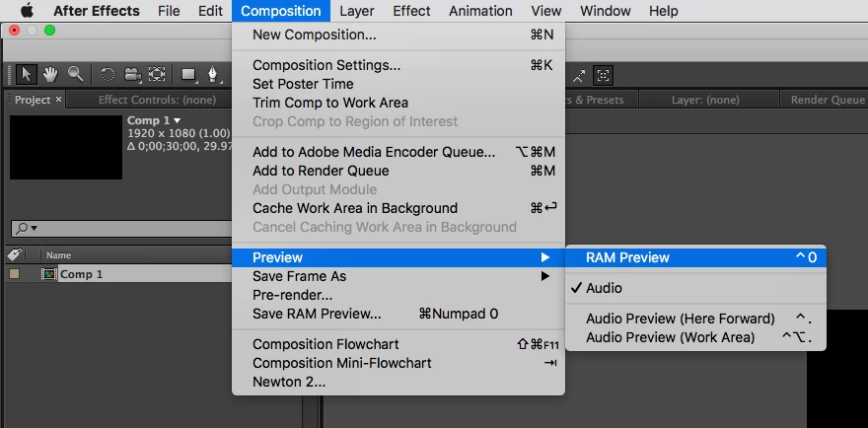Select the Rotation tool
Screen dimensions: 868x428
(108, 75)
